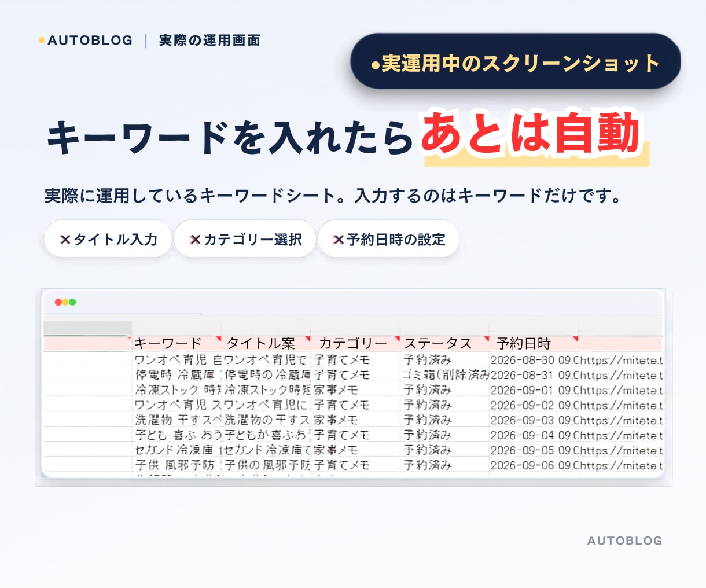The height and width of the screenshot is (588, 706).
Task: Open the mitete URL in 2026-09-03 row
Action: [x=621, y=420]
